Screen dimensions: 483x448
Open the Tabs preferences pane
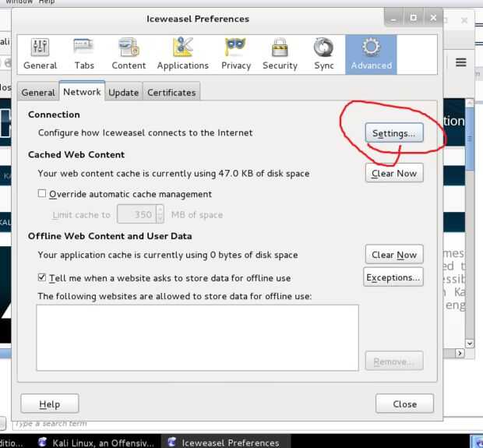click(84, 55)
